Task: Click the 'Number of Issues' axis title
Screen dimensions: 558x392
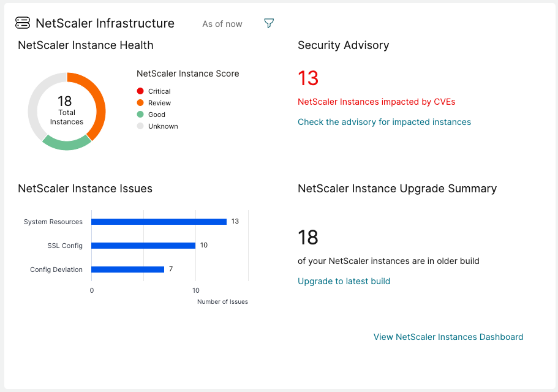Action: tap(222, 301)
